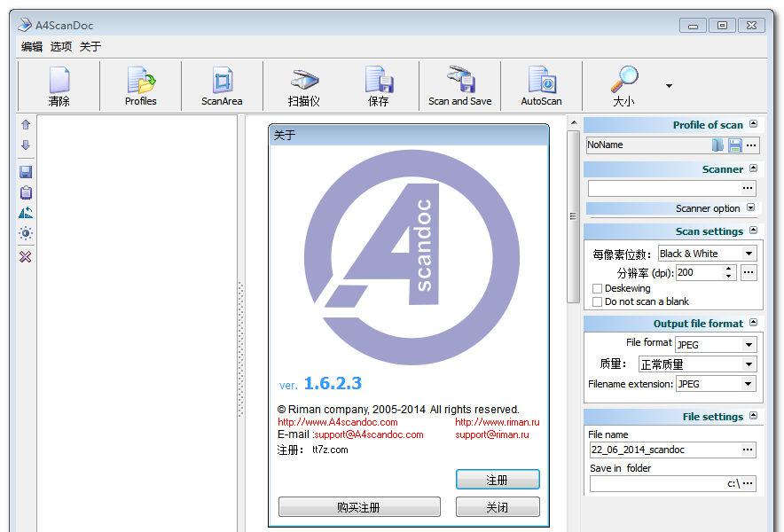Click the sidebar clipboard icon
Viewport: 784px width, 532px height.
[x=26, y=192]
